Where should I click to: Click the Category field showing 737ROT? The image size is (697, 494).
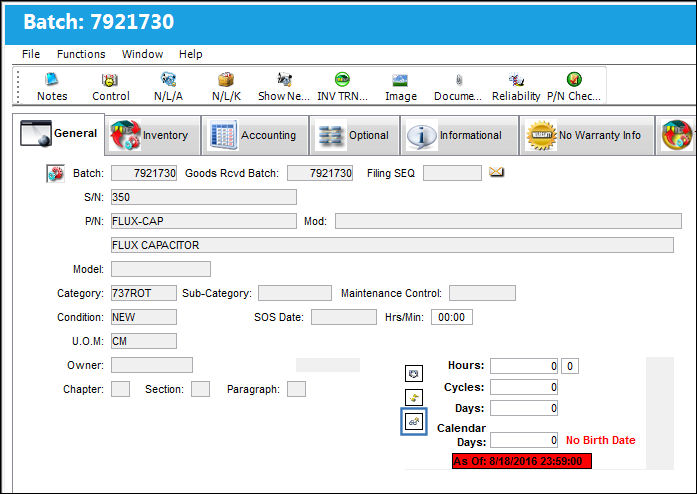[x=144, y=293]
